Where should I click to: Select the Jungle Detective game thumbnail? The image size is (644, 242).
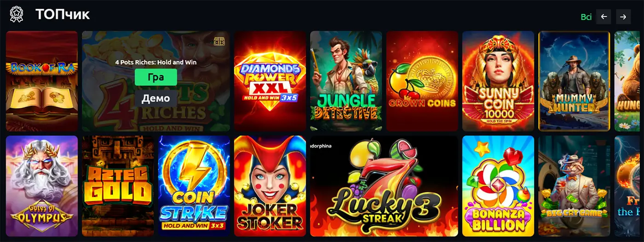[346, 81]
